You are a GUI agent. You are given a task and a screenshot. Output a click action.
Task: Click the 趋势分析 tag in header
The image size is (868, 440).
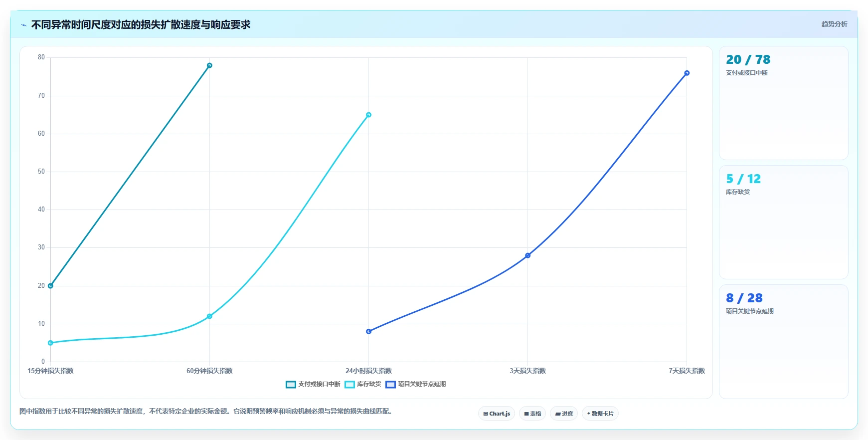pos(834,24)
